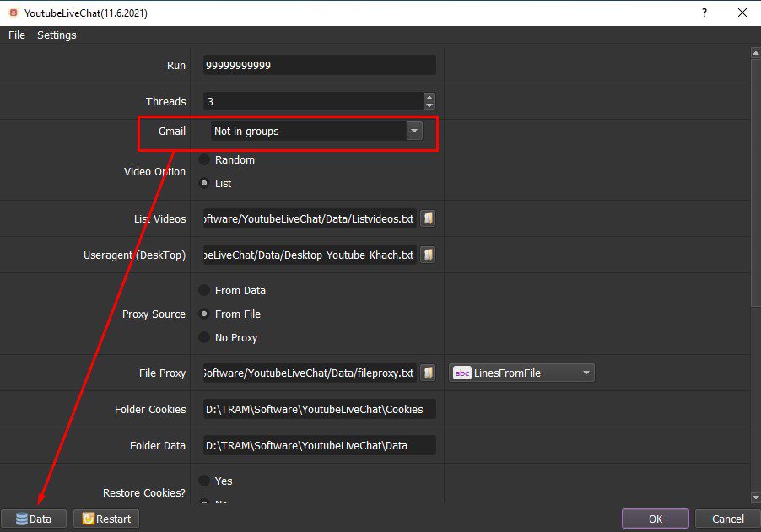Decrease the Threads value with down arrow
This screenshot has height=532, width=761.
tap(429, 105)
